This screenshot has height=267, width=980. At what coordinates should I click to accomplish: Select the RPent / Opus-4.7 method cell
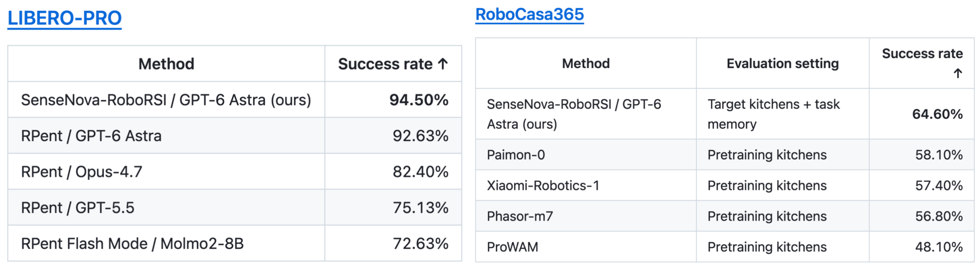166,172
